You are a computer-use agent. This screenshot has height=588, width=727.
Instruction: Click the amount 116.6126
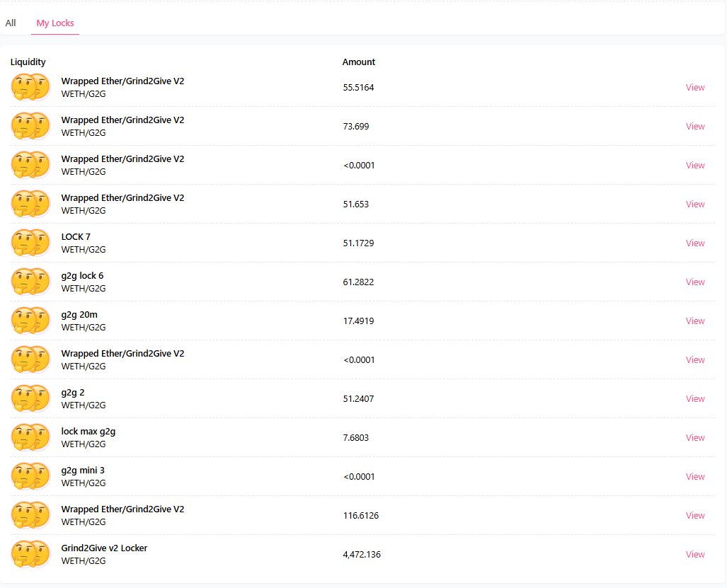[361, 515]
